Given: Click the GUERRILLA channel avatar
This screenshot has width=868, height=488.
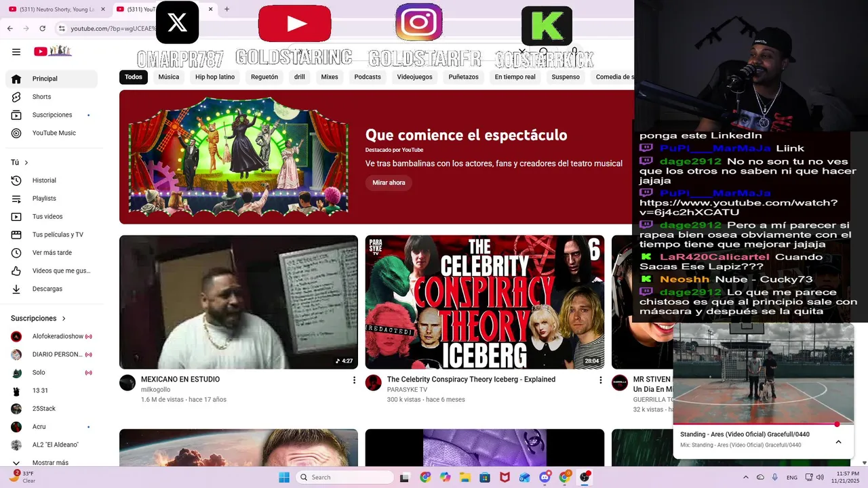Looking at the screenshot, I should click(620, 382).
